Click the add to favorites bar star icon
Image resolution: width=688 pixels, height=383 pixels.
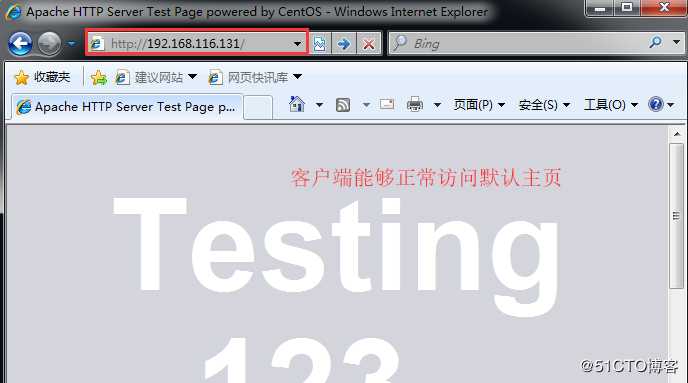98,78
